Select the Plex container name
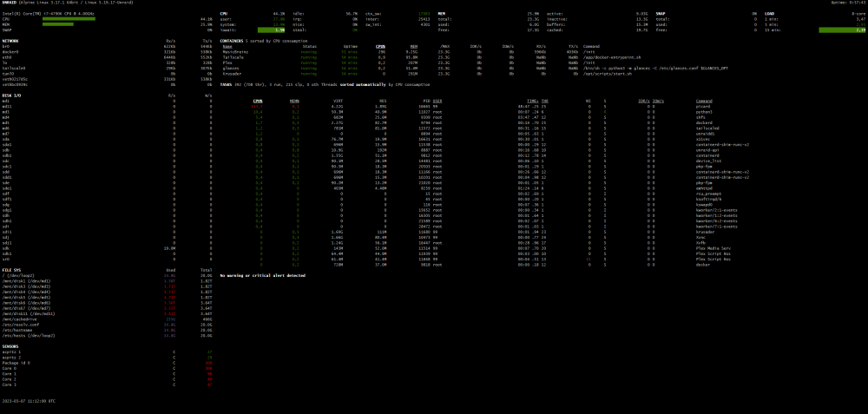 tap(227, 62)
